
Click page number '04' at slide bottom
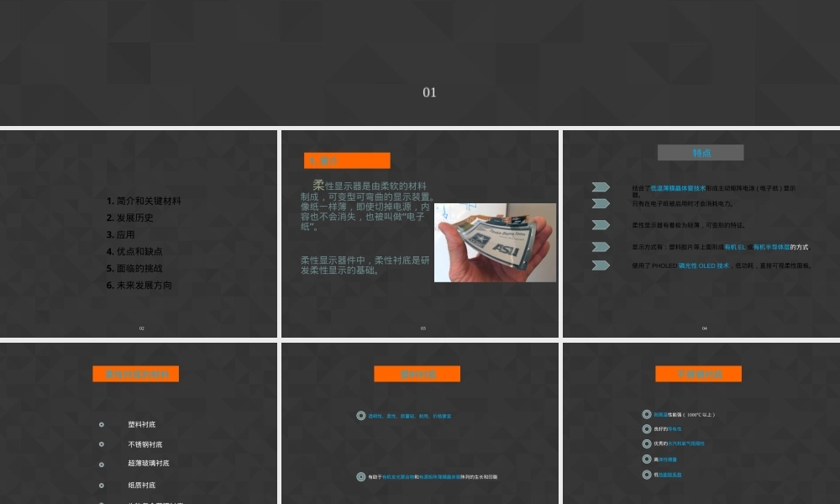(705, 328)
